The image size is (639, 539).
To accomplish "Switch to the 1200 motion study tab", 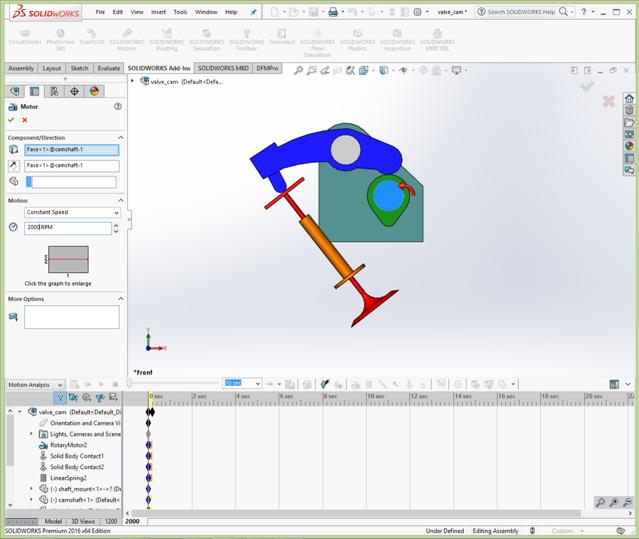I will pyautogui.click(x=111, y=521).
